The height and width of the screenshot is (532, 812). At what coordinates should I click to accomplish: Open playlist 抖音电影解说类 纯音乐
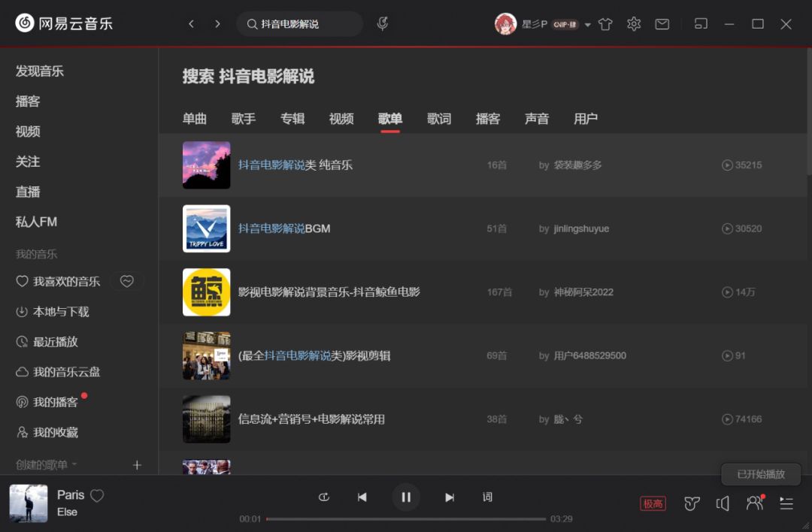tap(295, 165)
